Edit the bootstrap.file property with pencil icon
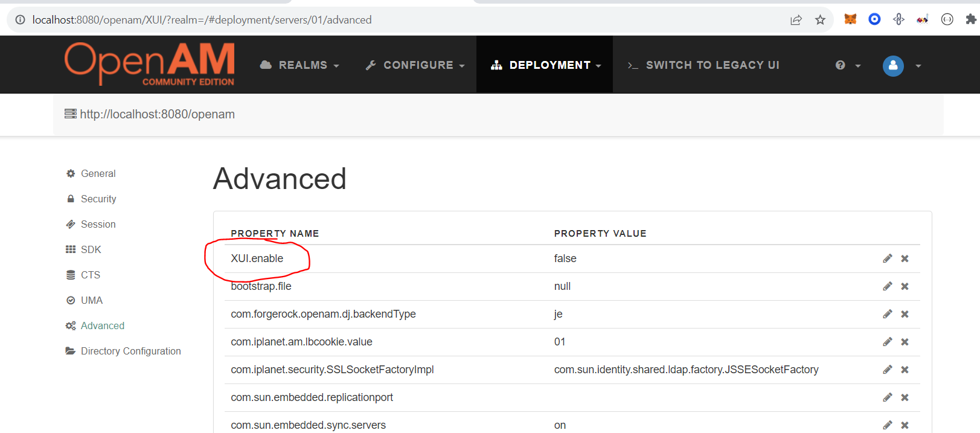Viewport: 980px width, 433px height. click(887, 286)
